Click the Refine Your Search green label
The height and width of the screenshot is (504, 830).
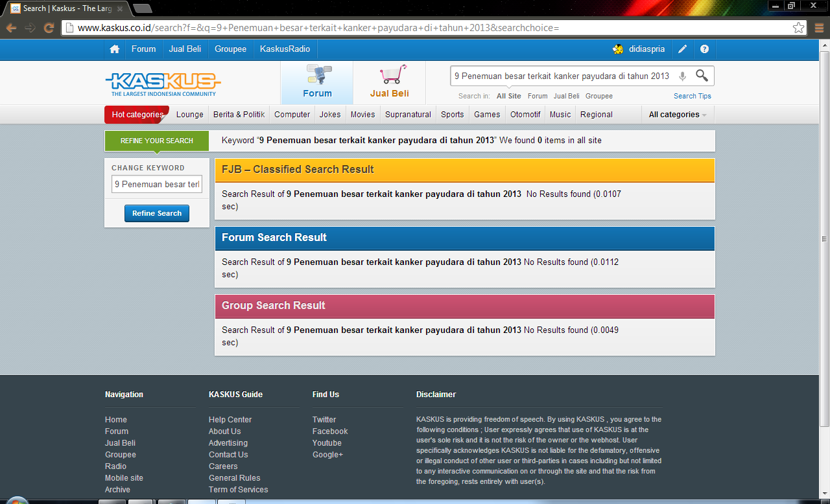pos(157,141)
